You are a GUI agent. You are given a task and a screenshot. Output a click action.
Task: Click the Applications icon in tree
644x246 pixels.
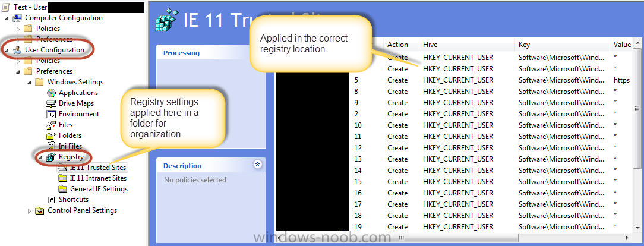coord(51,93)
